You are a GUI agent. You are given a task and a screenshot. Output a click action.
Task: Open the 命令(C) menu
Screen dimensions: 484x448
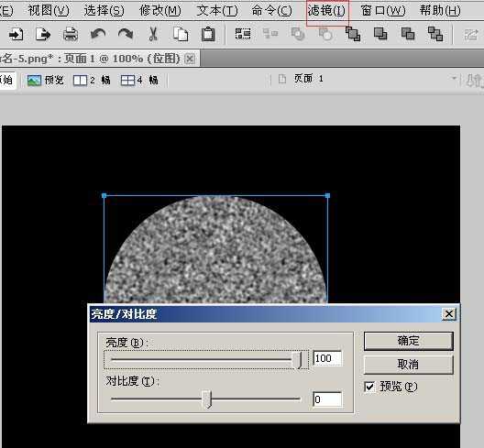(271, 11)
